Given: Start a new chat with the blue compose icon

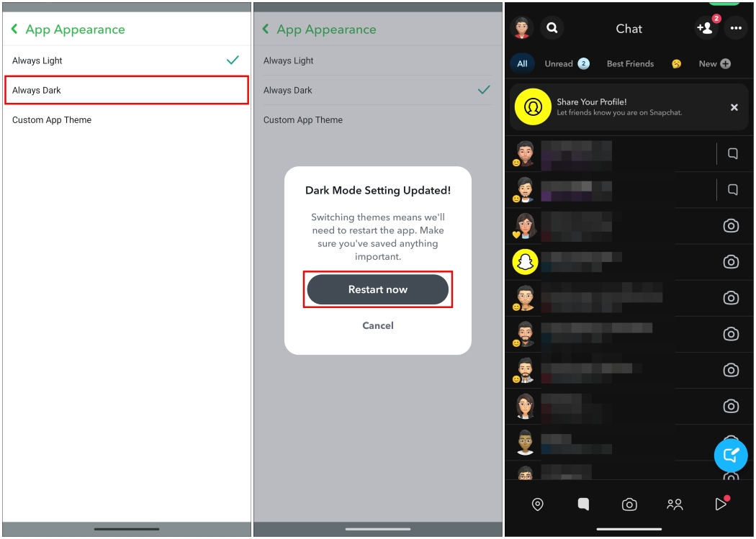Looking at the screenshot, I should [x=731, y=455].
